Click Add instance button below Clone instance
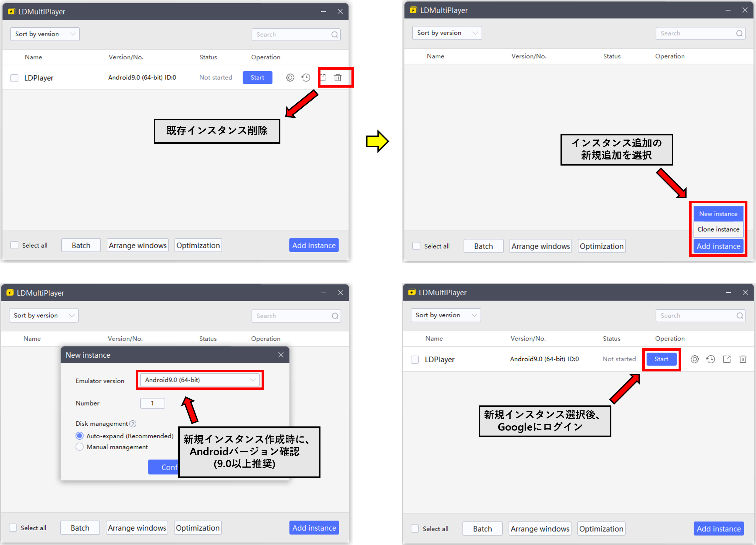 click(718, 246)
